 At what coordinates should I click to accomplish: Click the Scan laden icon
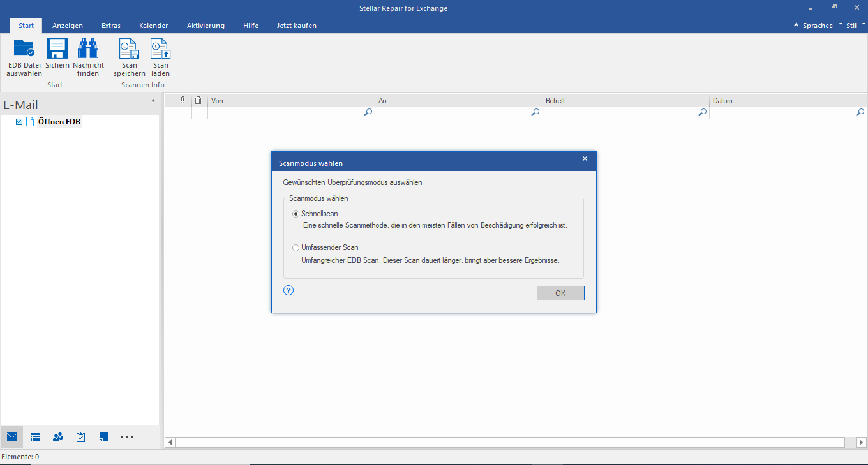click(x=160, y=50)
